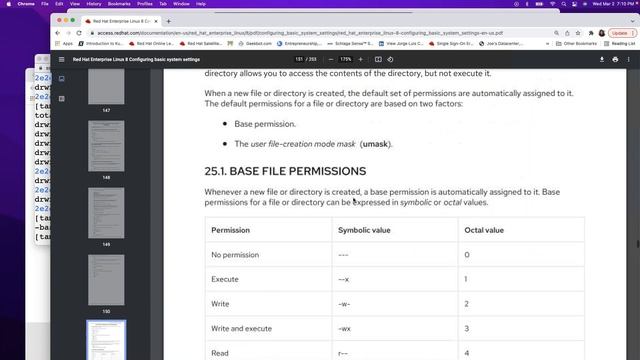
Task: Show document outline in PDF sidebar
Action: (x=62, y=99)
